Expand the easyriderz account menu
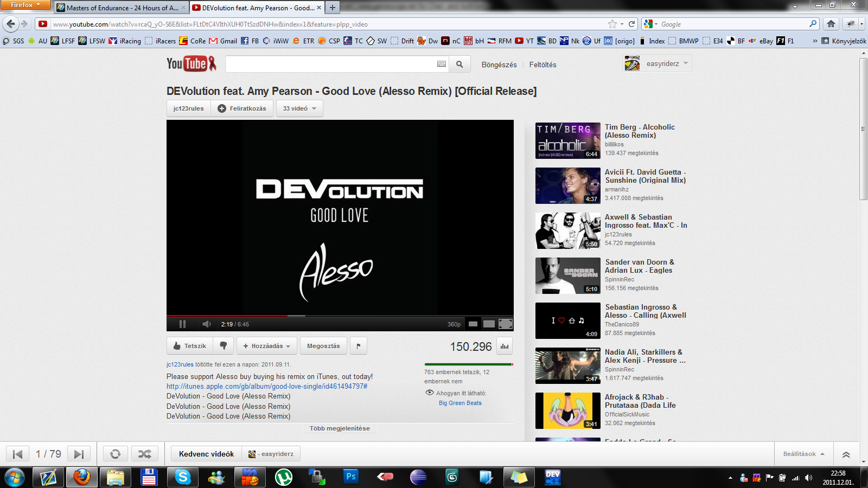 pos(658,63)
